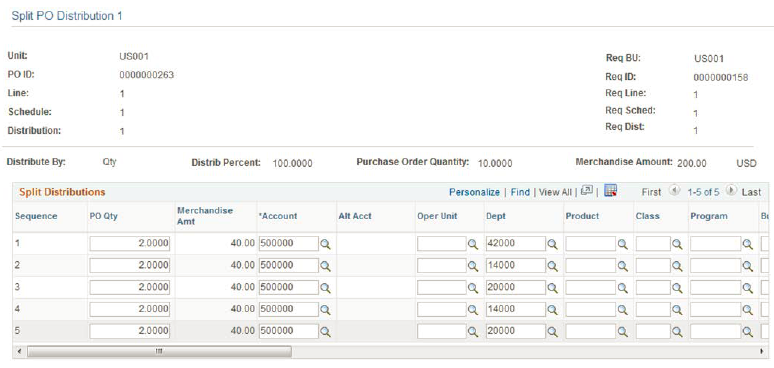Edit PO Qty field in sequence 5

click(x=130, y=331)
